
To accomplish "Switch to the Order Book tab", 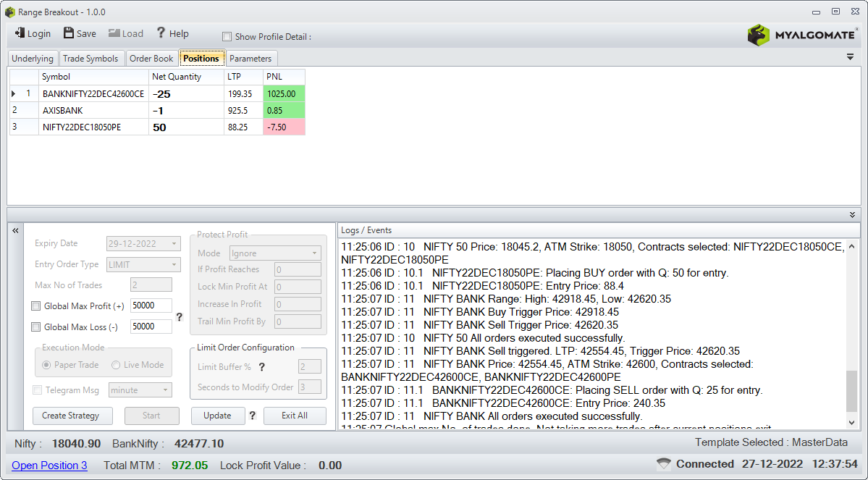I will pos(151,58).
